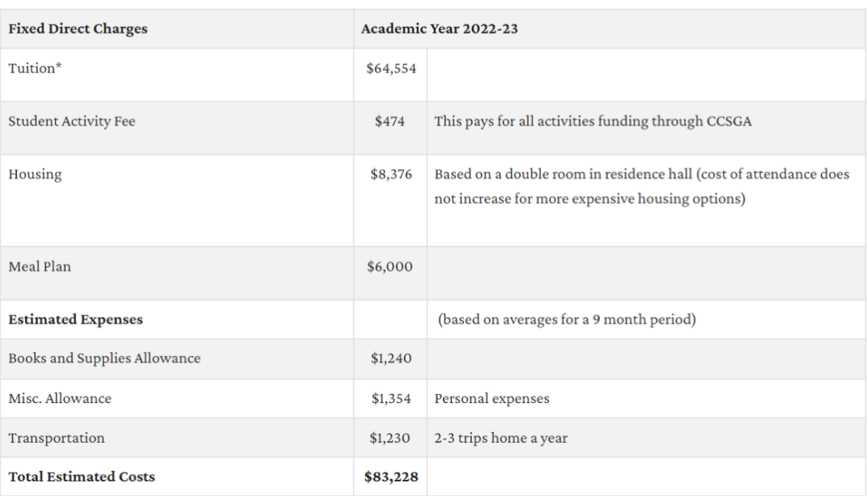Click the Housing row label
Viewport: 868px width, 496px height.
coord(35,174)
